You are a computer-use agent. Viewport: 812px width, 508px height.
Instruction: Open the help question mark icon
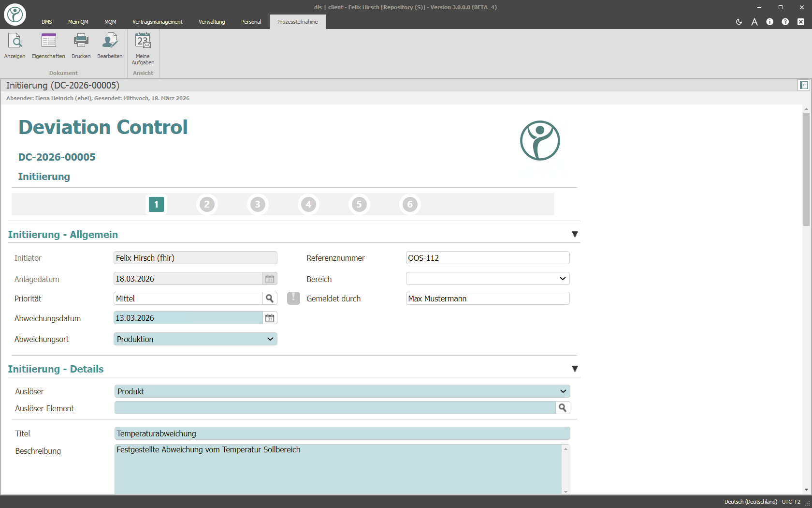(x=785, y=22)
